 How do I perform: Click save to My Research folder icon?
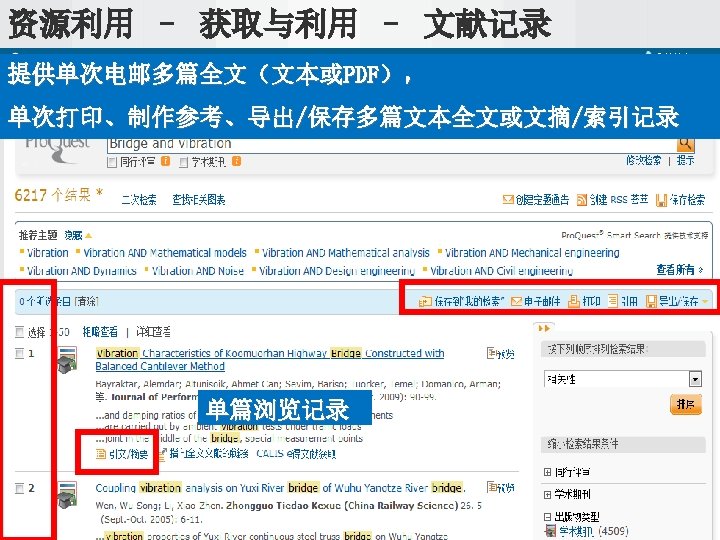click(425, 302)
